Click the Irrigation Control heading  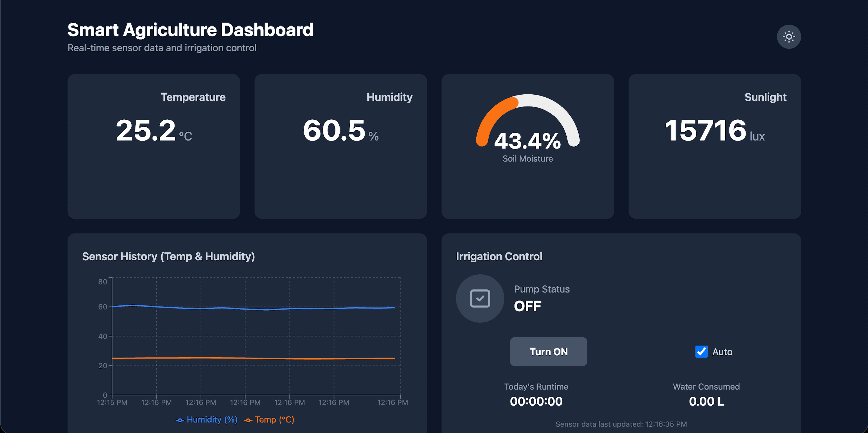(499, 256)
